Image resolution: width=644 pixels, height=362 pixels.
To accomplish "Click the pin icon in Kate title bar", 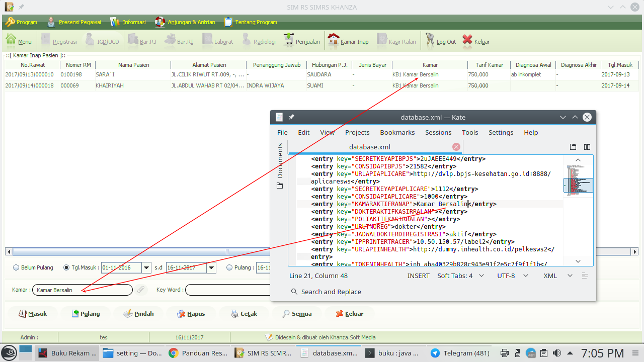I will click(291, 117).
